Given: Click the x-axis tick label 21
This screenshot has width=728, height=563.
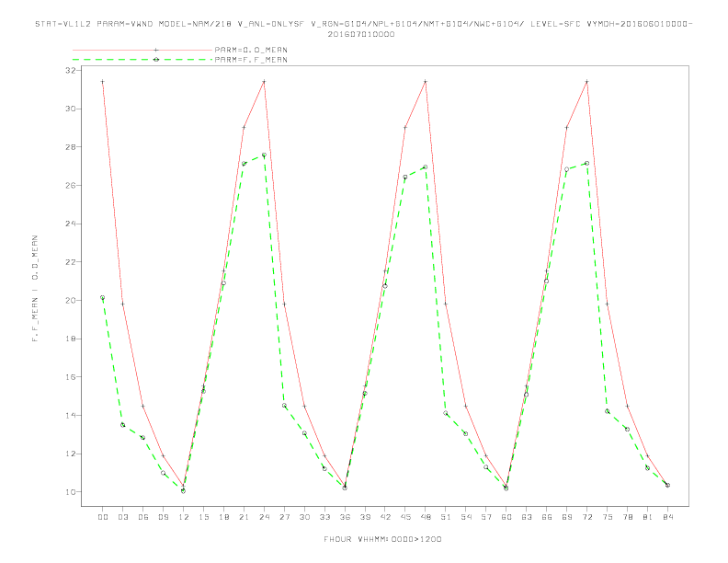Looking at the screenshot, I should 244,517.
